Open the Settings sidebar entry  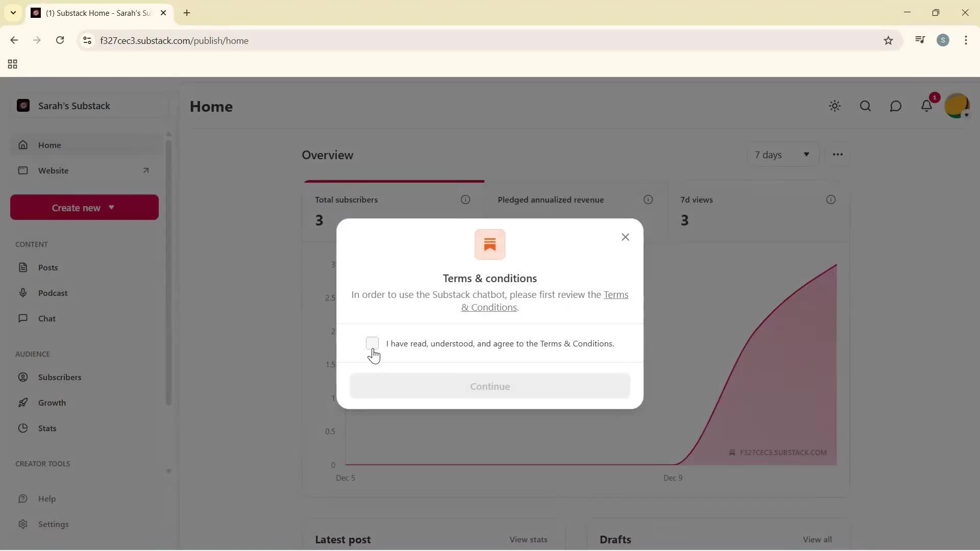(54, 524)
